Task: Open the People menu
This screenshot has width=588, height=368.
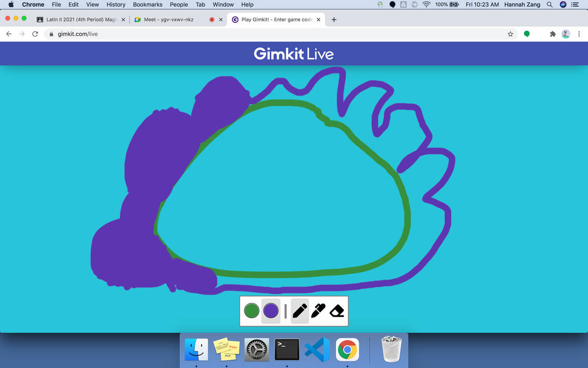Action: coord(179,5)
